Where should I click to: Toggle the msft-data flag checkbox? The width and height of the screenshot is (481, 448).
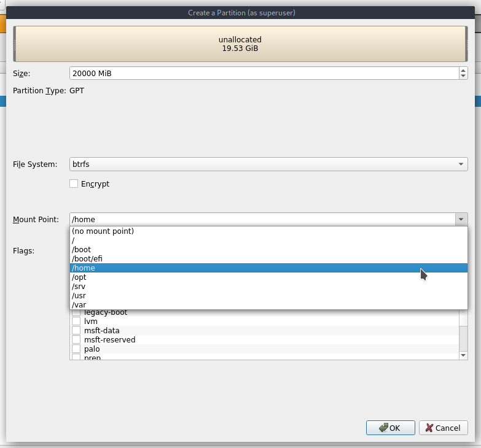tap(76, 331)
